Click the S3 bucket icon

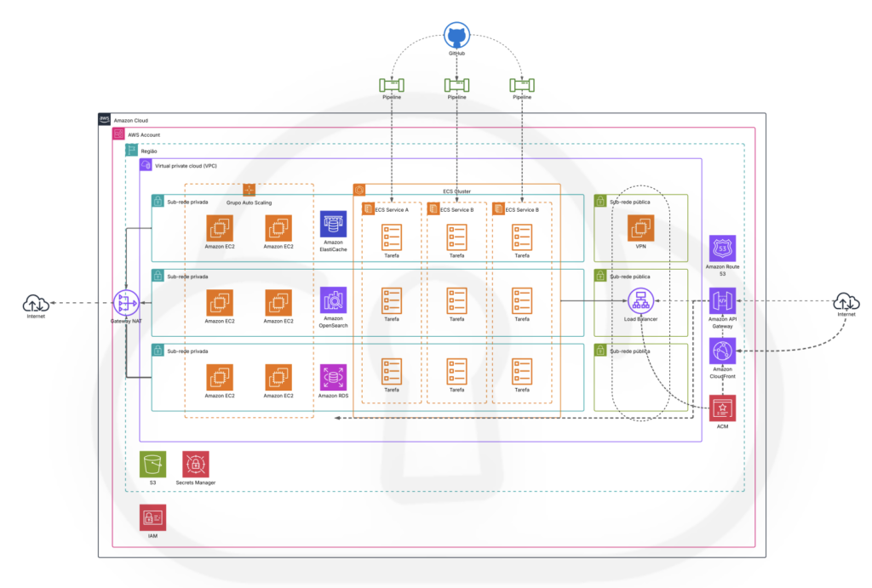[x=152, y=465]
